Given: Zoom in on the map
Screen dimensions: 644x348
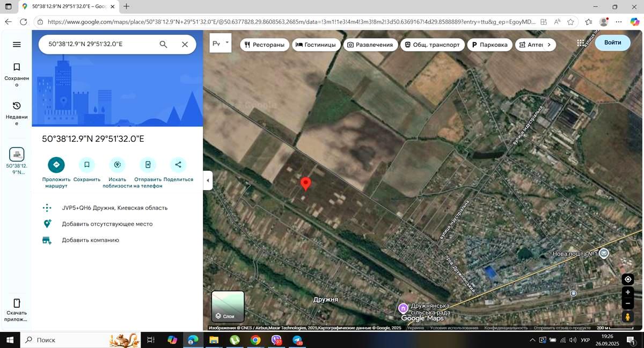Looking at the screenshot, I should coord(628,292).
